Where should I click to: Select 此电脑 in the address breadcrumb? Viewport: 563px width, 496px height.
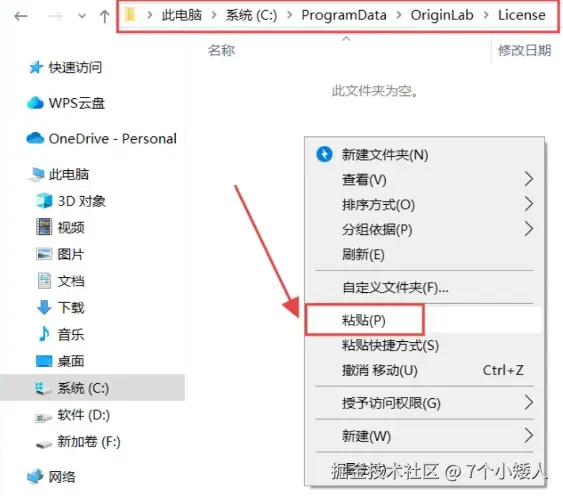(x=182, y=15)
